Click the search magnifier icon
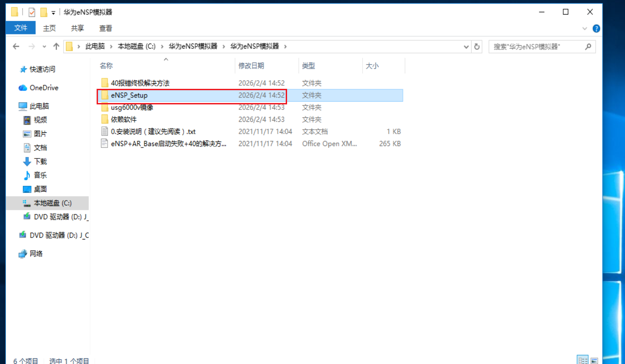This screenshot has height=364, width=625. point(588,46)
